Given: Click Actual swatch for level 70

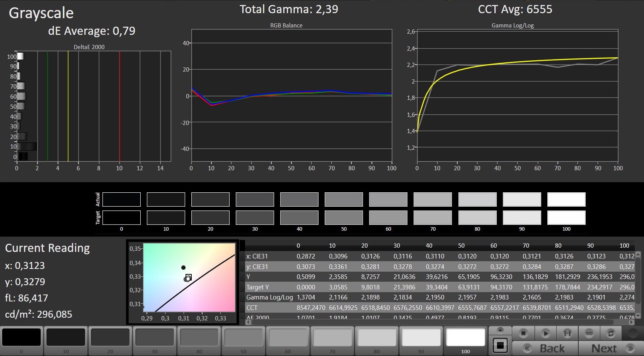Looking at the screenshot, I should coord(433,199).
